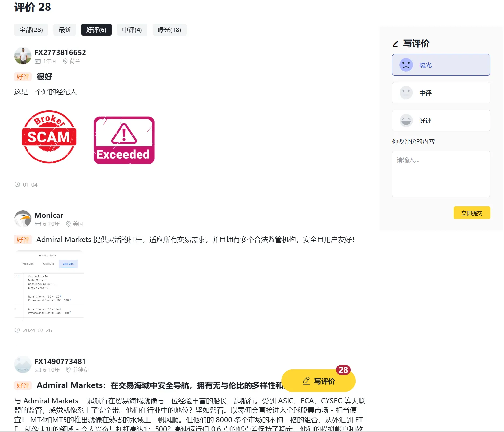Click the 评价 28 heading
Image resolution: width=504 pixels, height=432 pixels.
[x=33, y=7]
